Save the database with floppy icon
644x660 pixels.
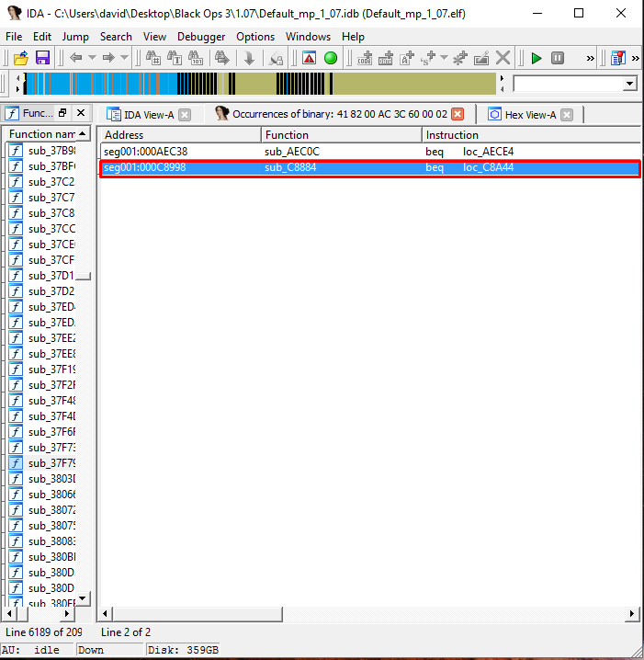[x=42, y=58]
